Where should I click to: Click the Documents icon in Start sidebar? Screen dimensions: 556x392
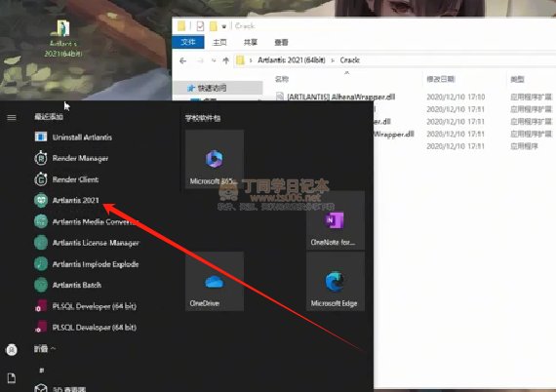point(12,378)
